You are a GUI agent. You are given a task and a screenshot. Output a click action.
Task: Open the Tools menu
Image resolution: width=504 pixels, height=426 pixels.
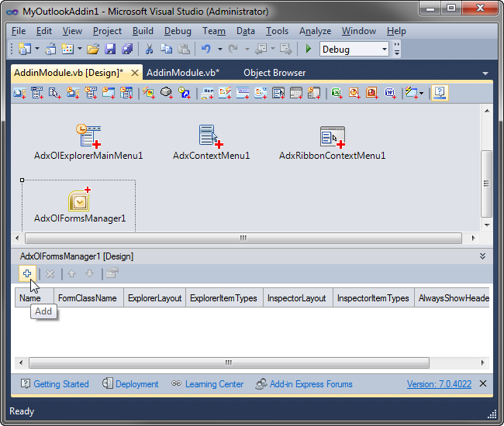[x=277, y=31]
